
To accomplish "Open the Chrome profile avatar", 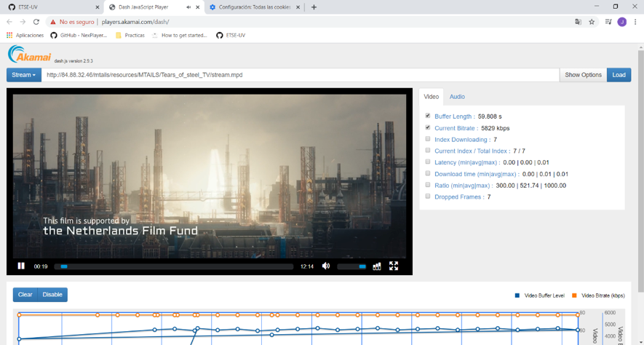I will tap(622, 22).
